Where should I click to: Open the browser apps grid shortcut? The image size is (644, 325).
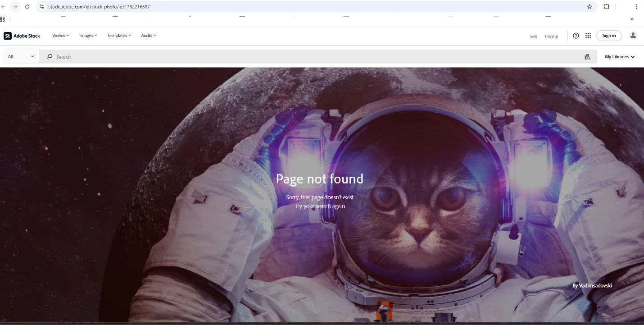coord(3,19)
